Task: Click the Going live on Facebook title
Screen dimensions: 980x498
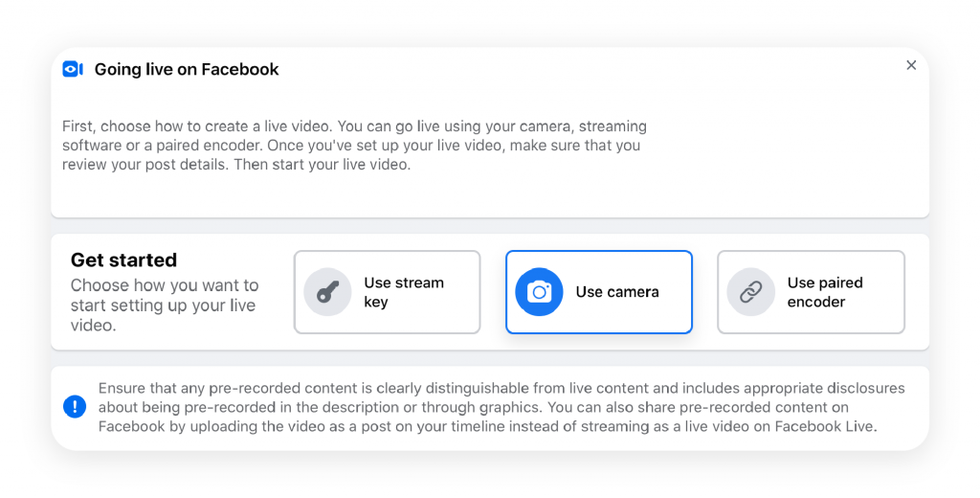Action: pos(187,70)
